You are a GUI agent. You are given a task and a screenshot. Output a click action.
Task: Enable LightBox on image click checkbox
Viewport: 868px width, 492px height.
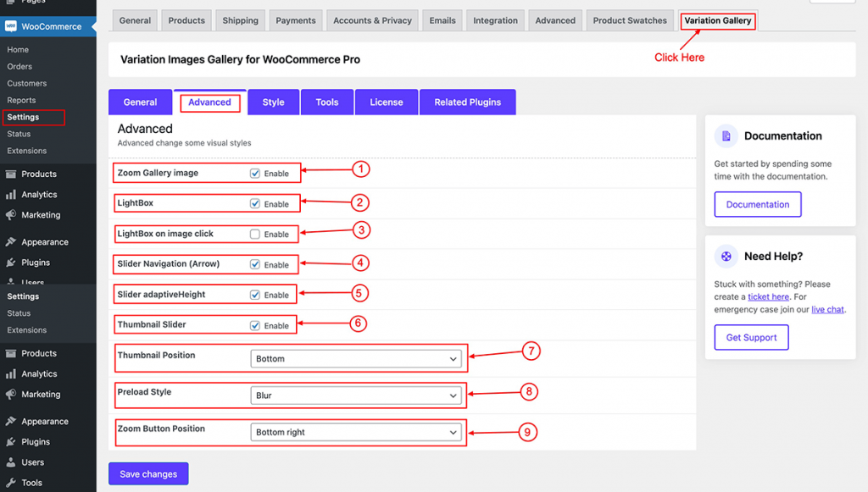click(254, 234)
